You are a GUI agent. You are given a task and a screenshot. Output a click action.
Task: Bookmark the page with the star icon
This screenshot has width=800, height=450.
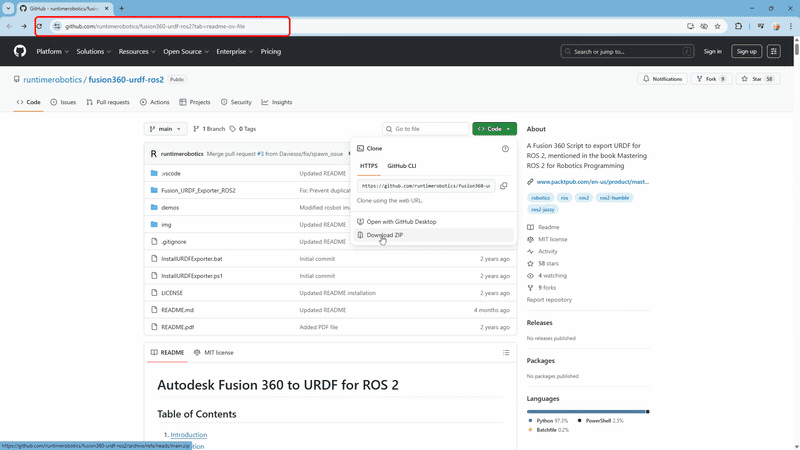coord(717,26)
